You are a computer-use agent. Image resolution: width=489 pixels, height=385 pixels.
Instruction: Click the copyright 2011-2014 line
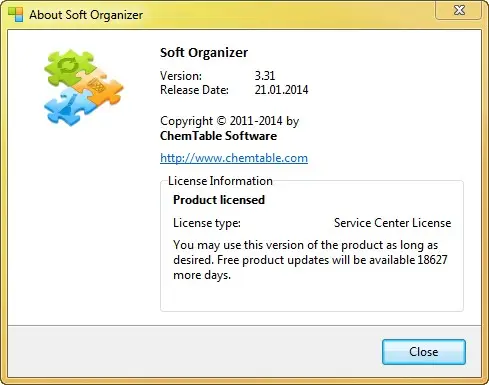(x=229, y=121)
